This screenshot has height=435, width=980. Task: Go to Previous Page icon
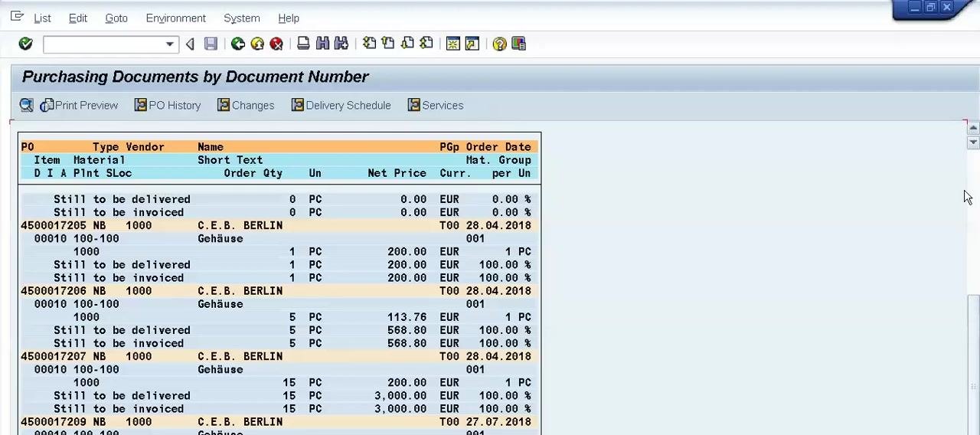tap(388, 44)
